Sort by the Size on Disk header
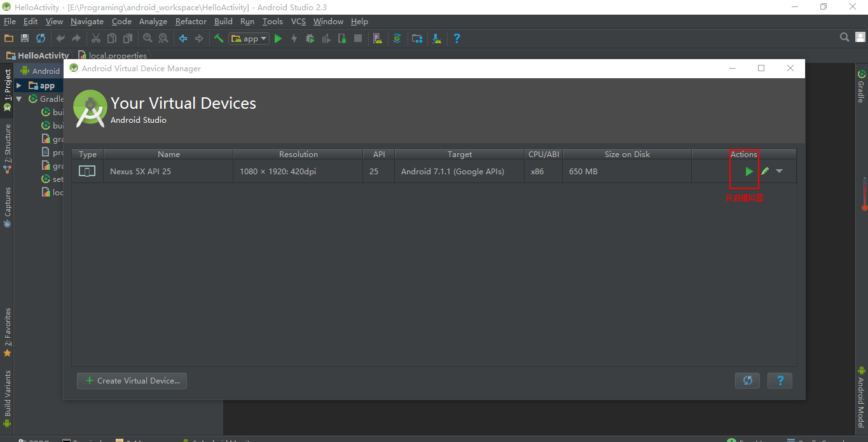The height and width of the screenshot is (442, 868). tap(627, 155)
